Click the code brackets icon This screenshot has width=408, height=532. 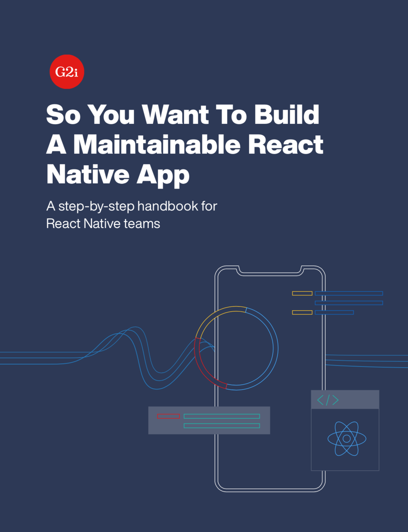tap(328, 400)
